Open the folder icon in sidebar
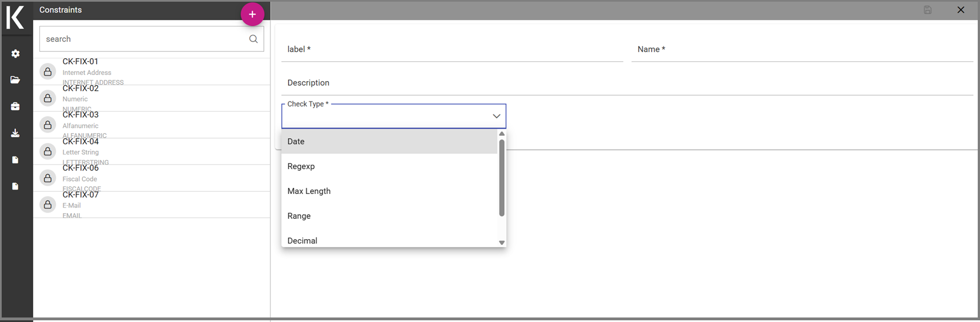 coord(15,80)
